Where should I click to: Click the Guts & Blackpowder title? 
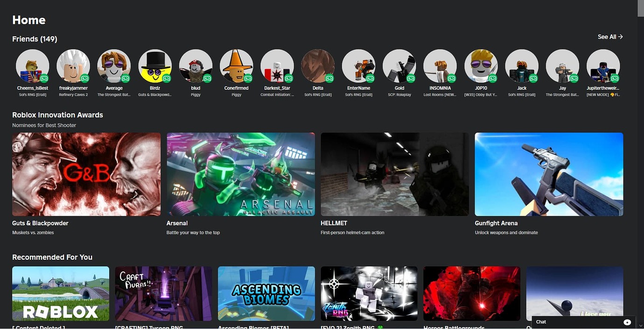tap(40, 223)
